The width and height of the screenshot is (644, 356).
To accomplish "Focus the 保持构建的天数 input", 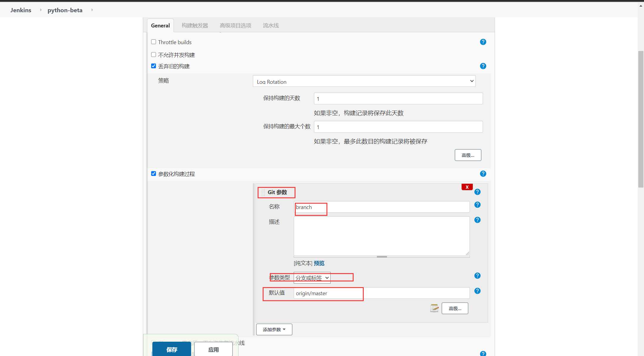I will pos(398,98).
